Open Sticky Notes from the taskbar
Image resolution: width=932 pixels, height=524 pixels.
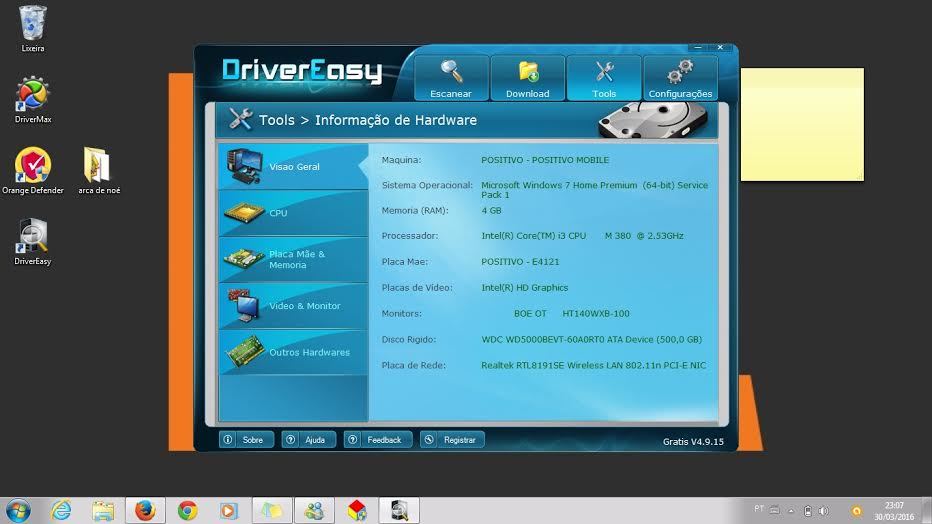click(272, 510)
